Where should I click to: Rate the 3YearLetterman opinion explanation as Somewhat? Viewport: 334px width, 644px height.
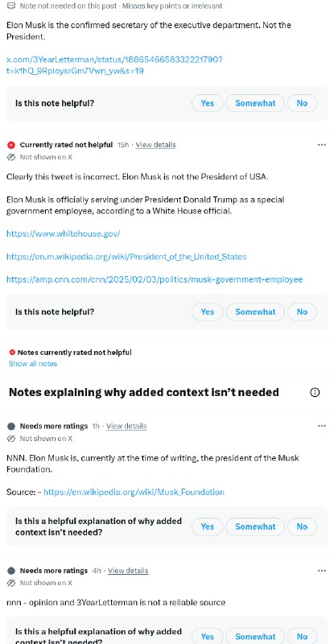255,637
